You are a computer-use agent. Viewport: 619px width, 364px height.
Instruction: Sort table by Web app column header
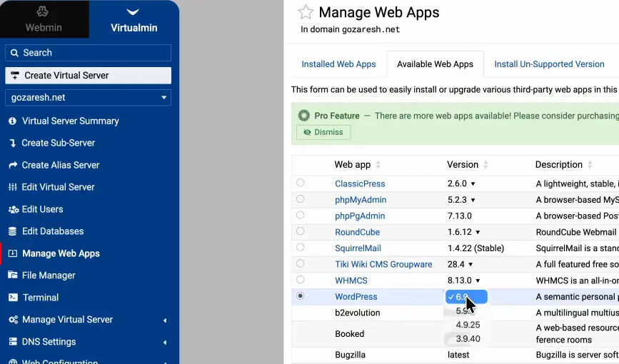point(353,165)
